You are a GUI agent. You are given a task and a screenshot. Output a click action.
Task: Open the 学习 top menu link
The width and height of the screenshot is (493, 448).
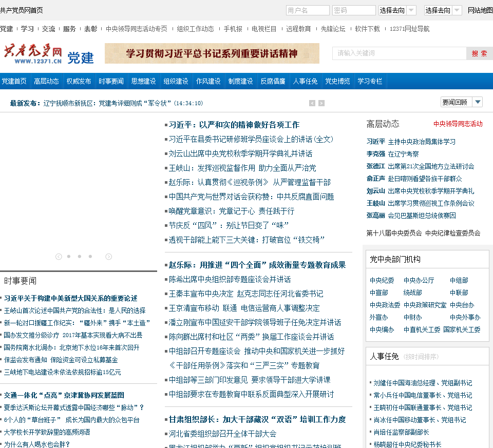pyautogui.click(x=27, y=29)
